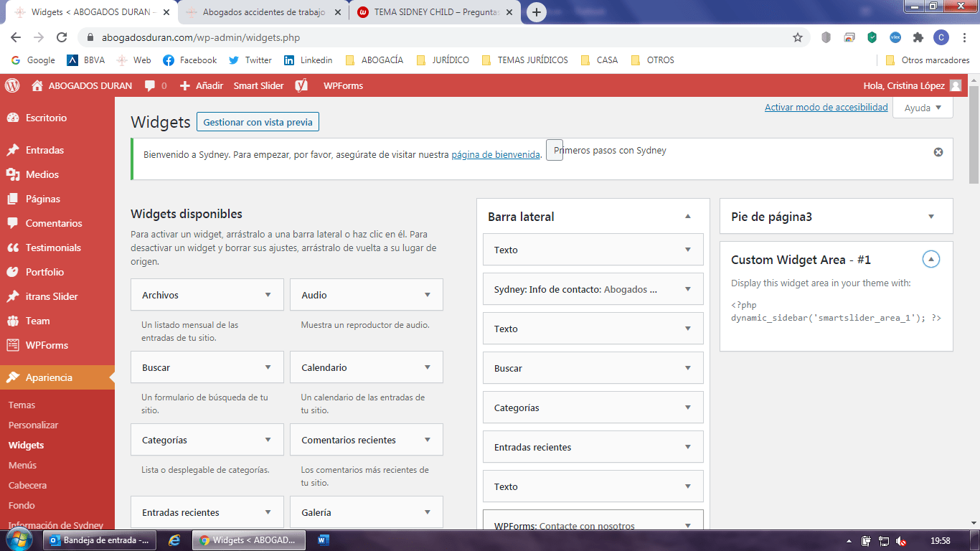Click Gestionar con vista previa button
The width and height of the screenshot is (980, 551).
pos(258,122)
